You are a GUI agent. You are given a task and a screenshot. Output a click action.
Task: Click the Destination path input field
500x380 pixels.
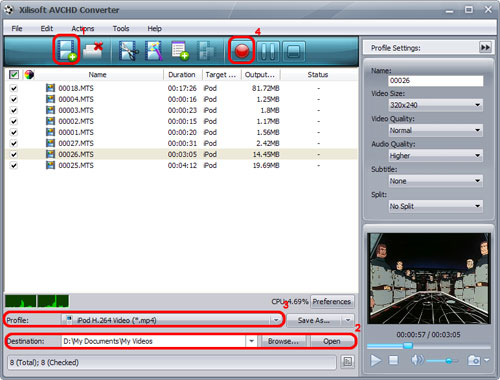point(154,341)
